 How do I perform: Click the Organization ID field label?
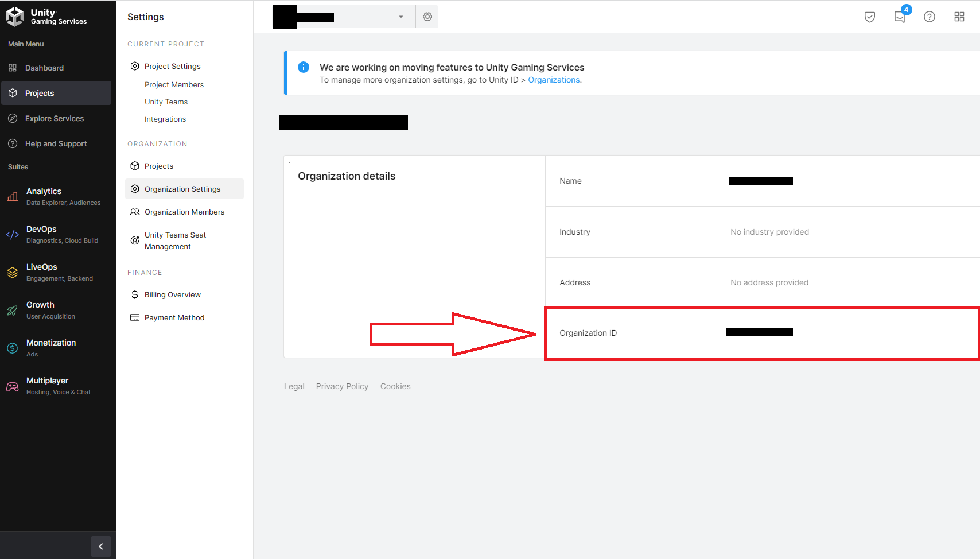tap(588, 333)
